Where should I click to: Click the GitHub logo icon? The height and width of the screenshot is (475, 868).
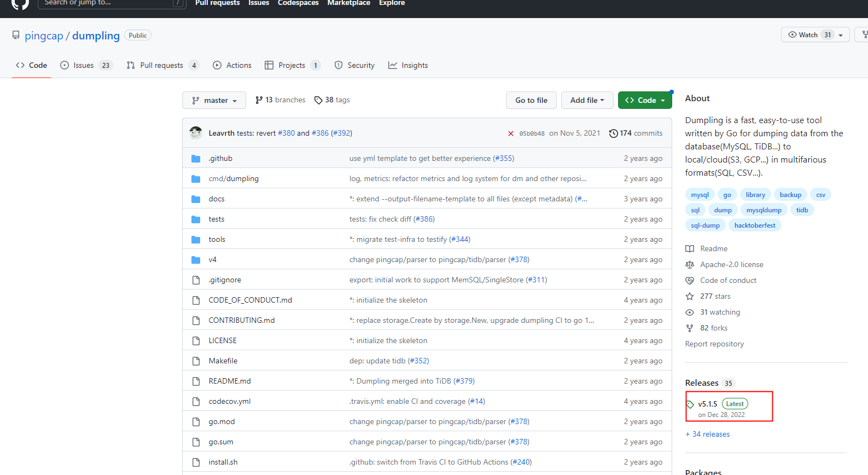click(20, 3)
